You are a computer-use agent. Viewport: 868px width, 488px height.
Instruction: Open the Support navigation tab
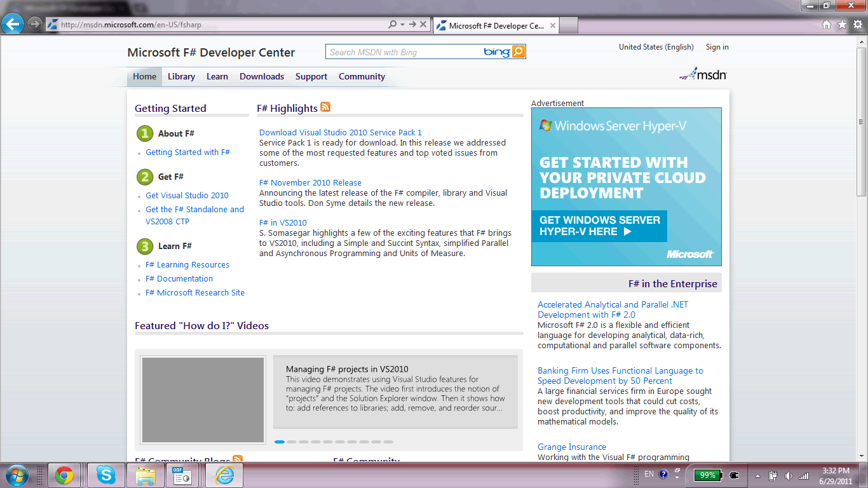[x=311, y=76]
